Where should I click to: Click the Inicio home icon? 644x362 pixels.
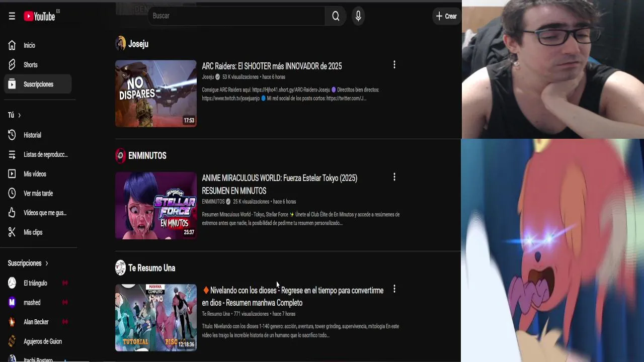point(12,45)
